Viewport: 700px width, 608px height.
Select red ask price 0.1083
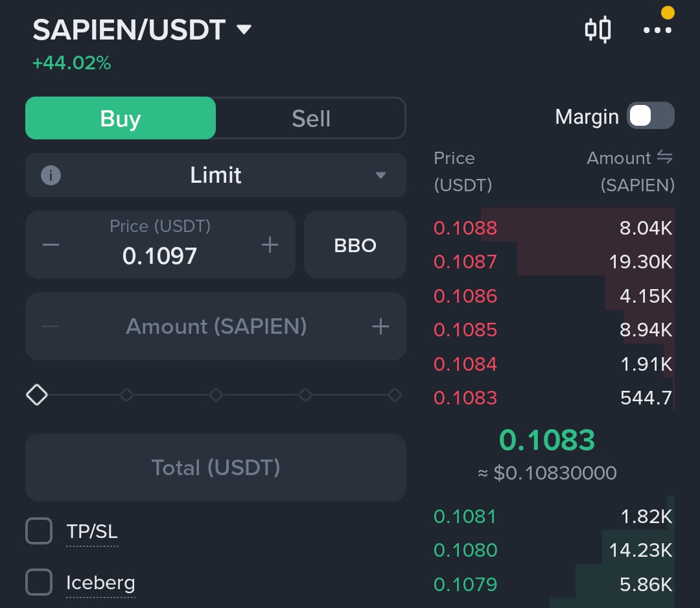click(465, 398)
